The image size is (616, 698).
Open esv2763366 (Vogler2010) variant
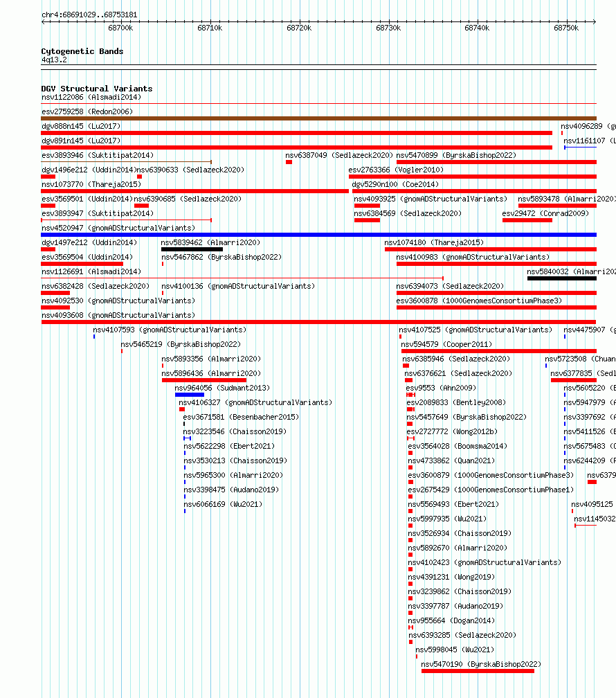coord(396,170)
